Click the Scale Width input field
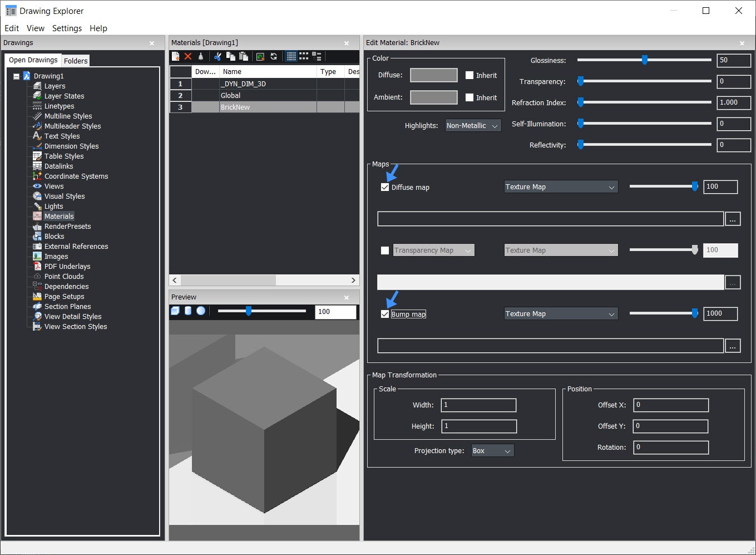This screenshot has height=555, width=756. point(478,405)
